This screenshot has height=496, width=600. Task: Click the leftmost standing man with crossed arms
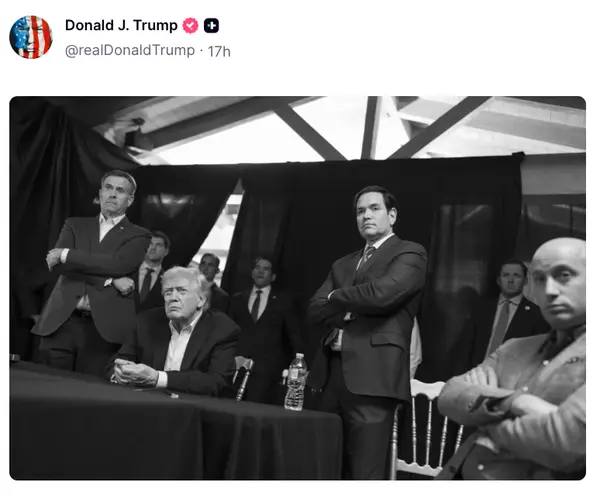[92, 268]
